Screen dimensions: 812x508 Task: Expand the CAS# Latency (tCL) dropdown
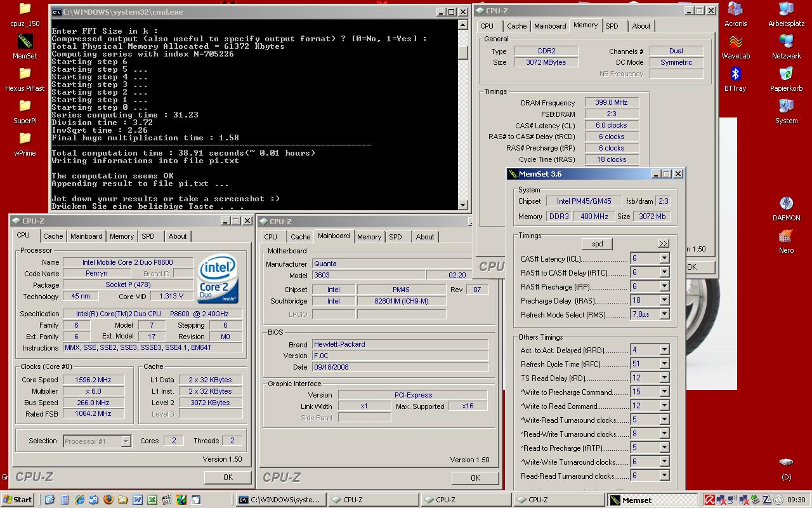click(664, 258)
